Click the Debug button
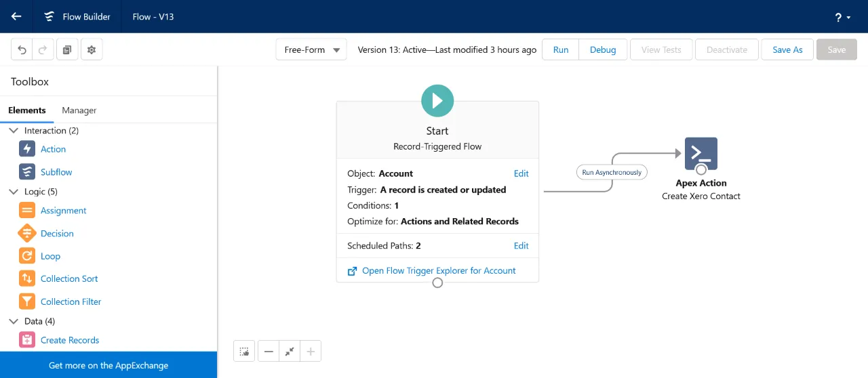The image size is (868, 378). tap(603, 49)
